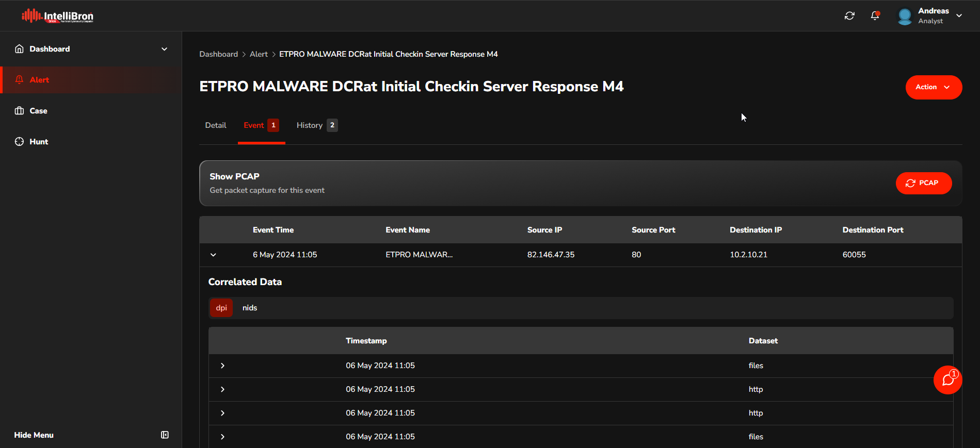Click the Correlated Data heading
Viewport: 980px width, 448px height.
245,282
